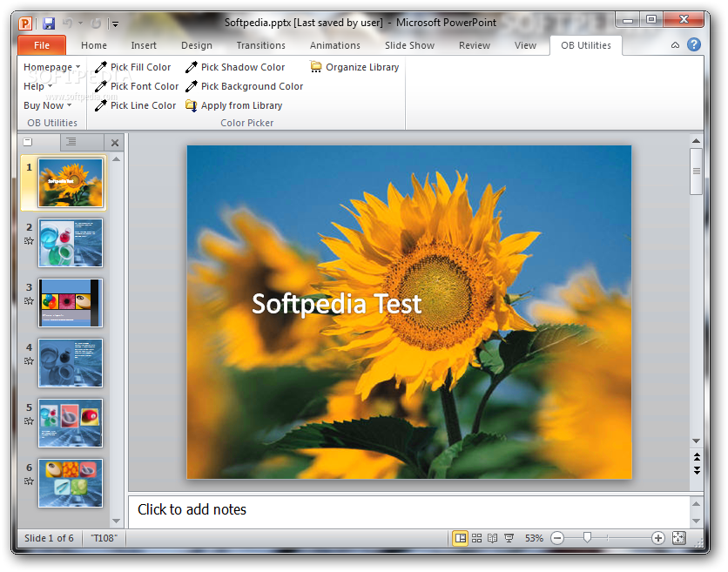728x572 pixels.
Task: Click slide area scroll up arrow
Action: click(696, 141)
